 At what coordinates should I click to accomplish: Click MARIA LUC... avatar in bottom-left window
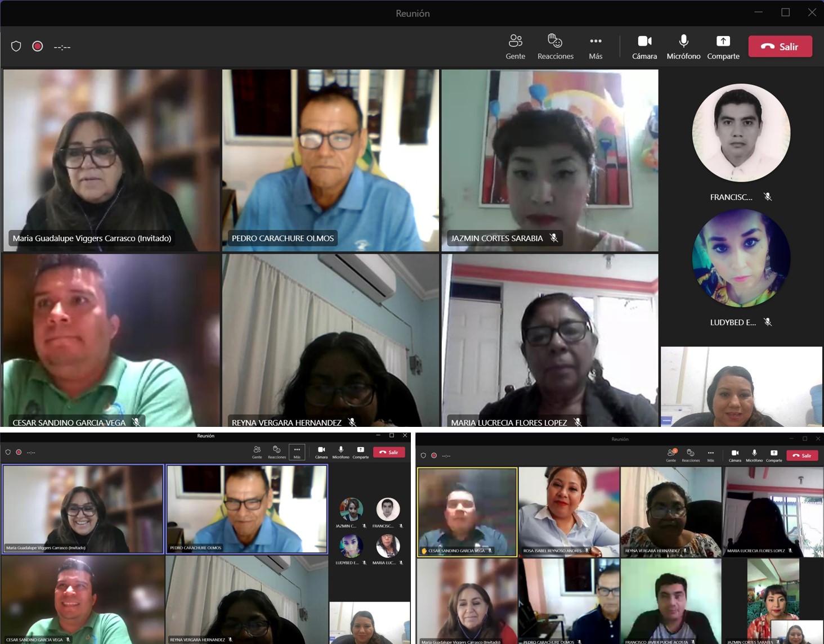[388, 546]
